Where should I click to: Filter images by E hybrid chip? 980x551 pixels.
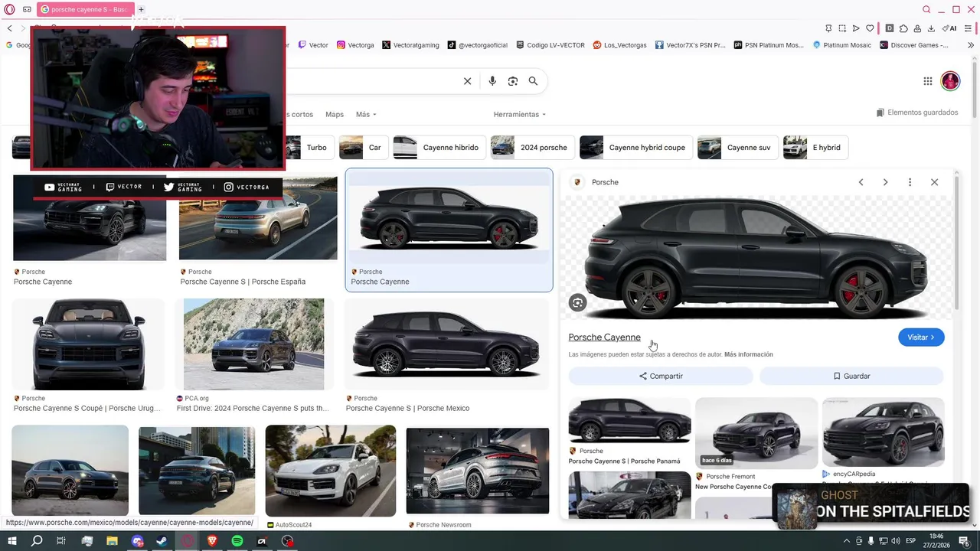(x=816, y=148)
